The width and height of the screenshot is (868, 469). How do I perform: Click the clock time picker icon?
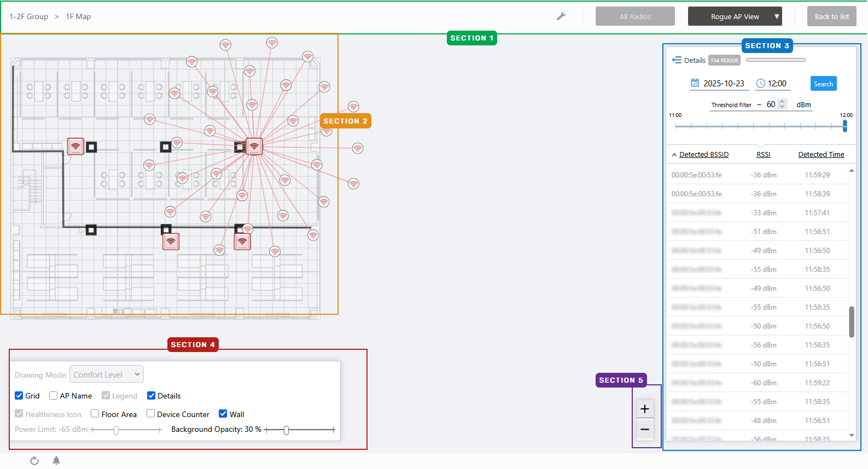[x=760, y=84]
